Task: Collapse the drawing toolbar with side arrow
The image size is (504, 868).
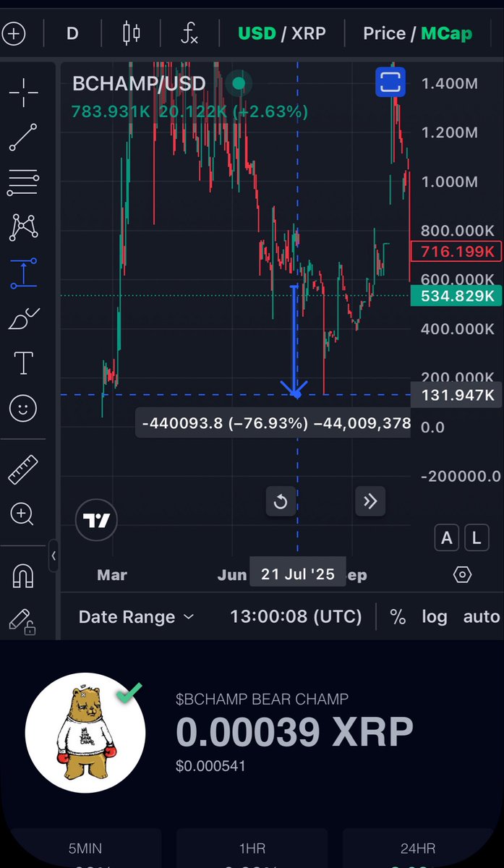Action: coord(54,556)
